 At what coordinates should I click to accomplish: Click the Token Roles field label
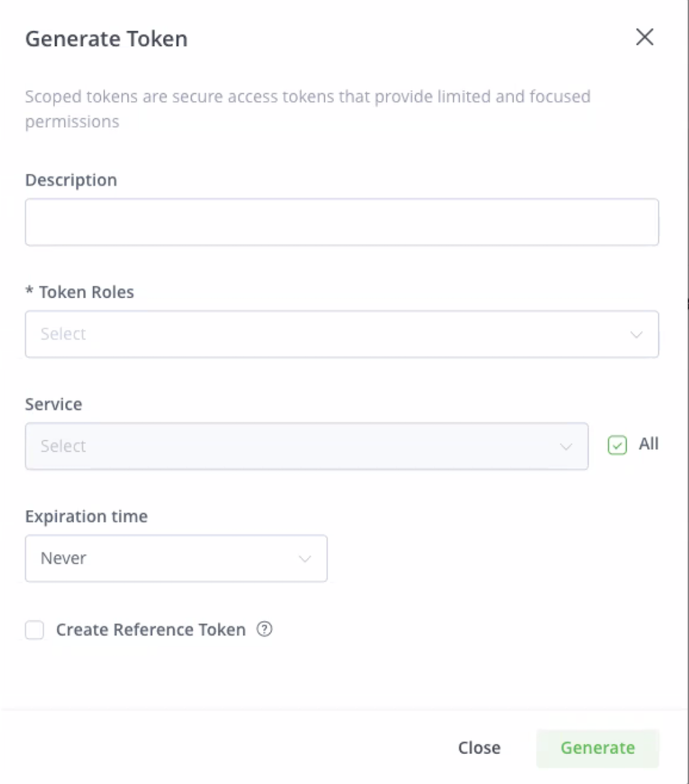[85, 292]
